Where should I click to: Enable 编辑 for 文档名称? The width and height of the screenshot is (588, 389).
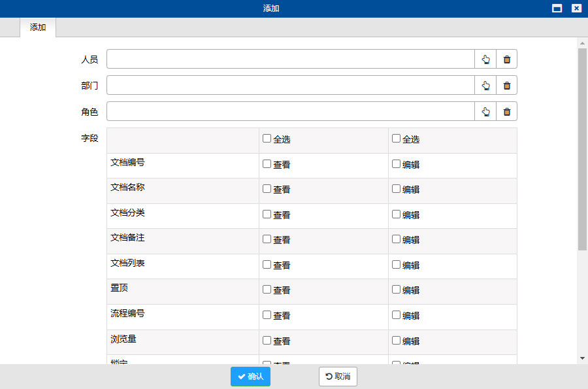[x=396, y=189]
